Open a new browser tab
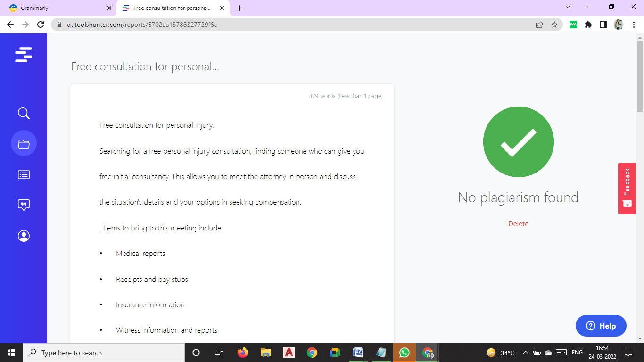Image resolution: width=644 pixels, height=362 pixels. point(240,8)
